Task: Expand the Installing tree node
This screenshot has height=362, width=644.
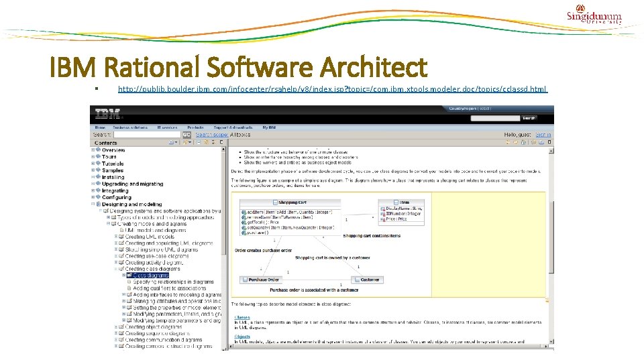Action: click(x=93, y=177)
